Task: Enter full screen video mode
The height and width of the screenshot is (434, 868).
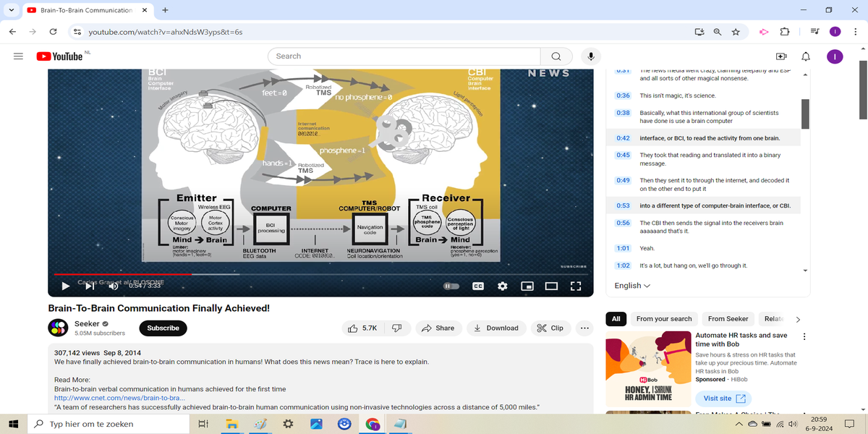Action: coord(576,286)
